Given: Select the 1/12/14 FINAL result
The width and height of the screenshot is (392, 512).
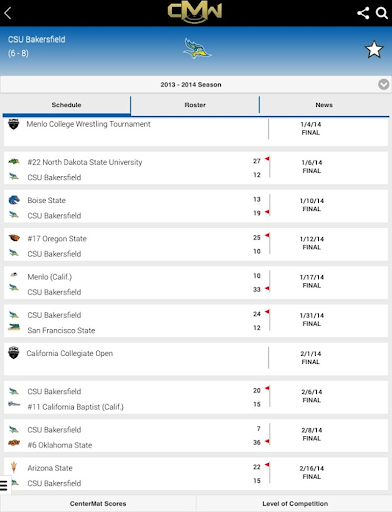Looking at the screenshot, I should (x=312, y=243).
